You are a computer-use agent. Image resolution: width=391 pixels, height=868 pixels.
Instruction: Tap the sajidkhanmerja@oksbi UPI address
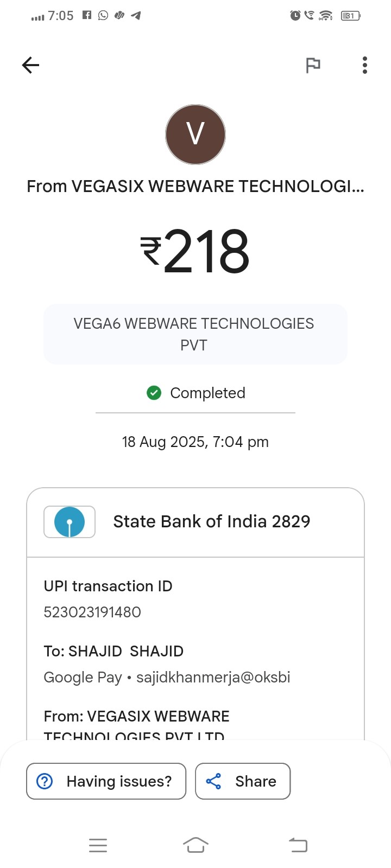(x=213, y=677)
